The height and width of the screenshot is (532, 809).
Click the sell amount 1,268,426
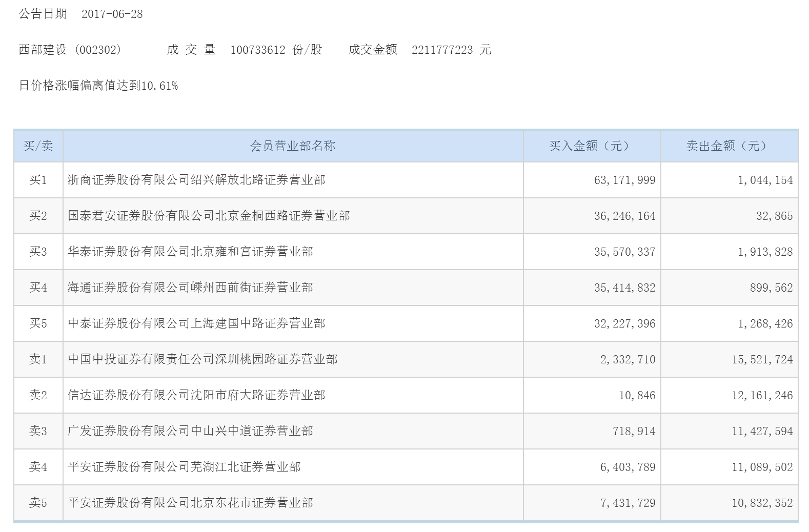pos(765,324)
